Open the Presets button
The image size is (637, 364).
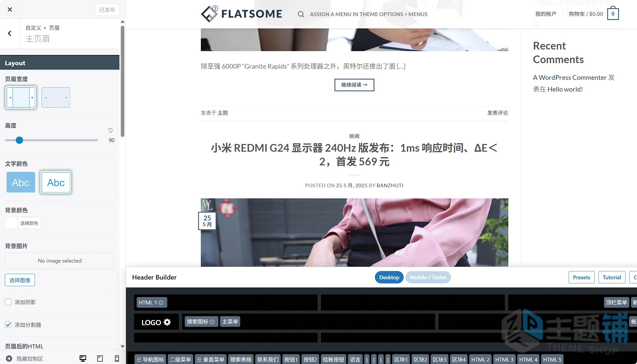pos(582,277)
